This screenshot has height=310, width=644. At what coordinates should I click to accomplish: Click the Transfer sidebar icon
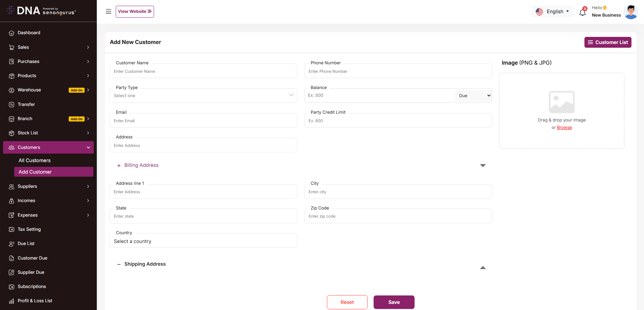[12, 105]
